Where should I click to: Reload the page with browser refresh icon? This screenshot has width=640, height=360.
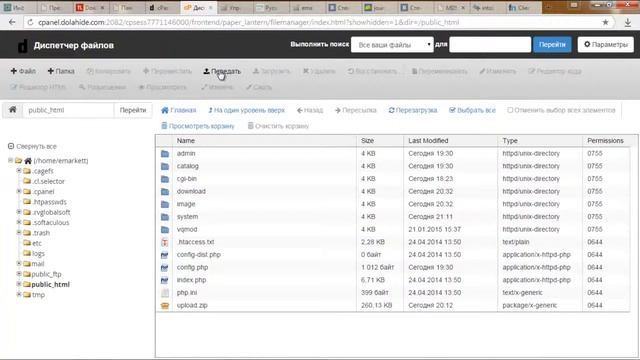pos(30,22)
